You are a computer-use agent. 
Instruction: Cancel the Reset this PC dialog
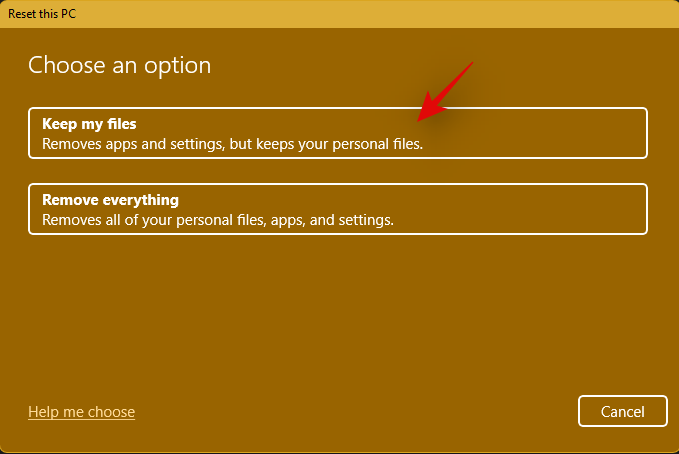(622, 411)
